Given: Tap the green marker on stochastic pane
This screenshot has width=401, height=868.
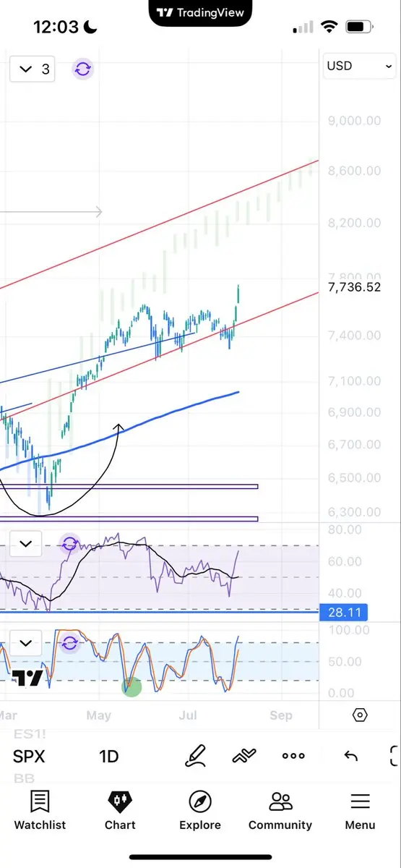Looking at the screenshot, I should (131, 687).
